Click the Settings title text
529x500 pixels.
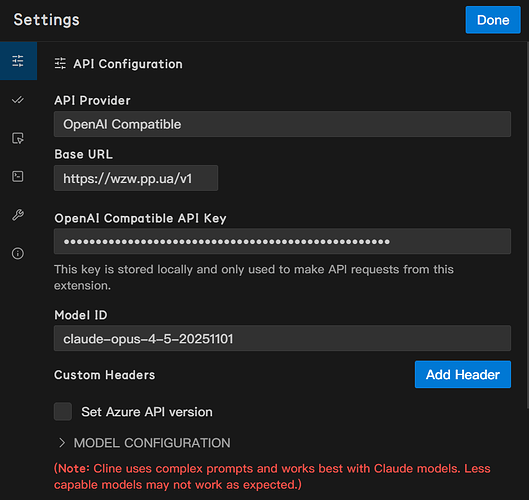(x=47, y=20)
